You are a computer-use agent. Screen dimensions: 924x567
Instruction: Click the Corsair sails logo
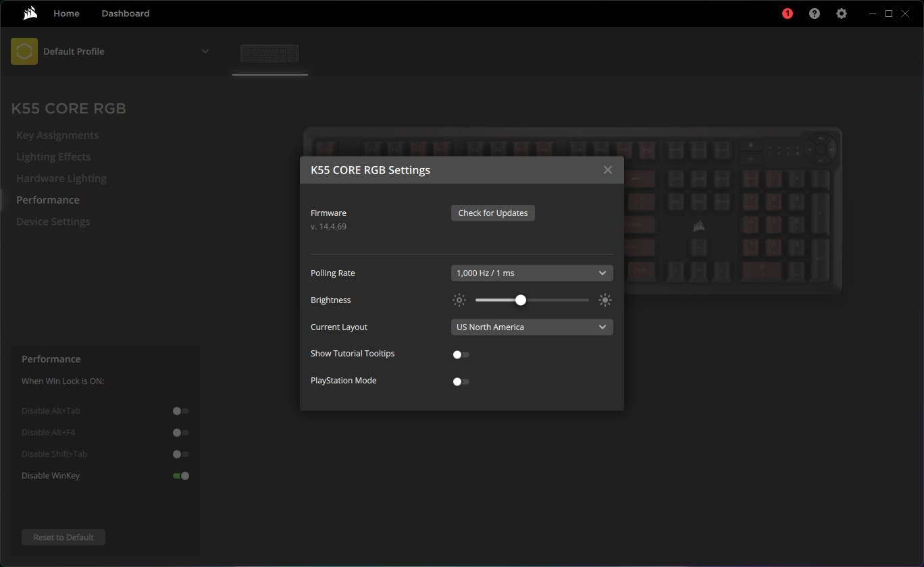click(x=30, y=13)
